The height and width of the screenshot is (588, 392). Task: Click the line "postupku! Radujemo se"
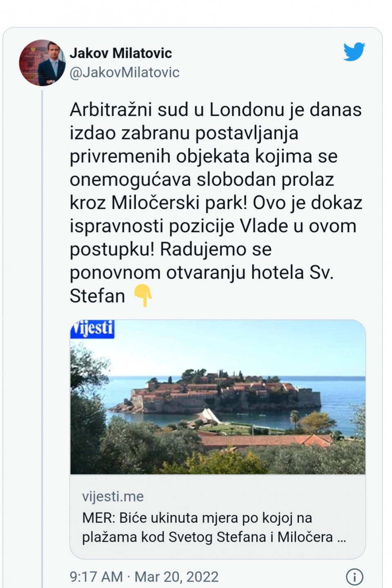(x=171, y=249)
